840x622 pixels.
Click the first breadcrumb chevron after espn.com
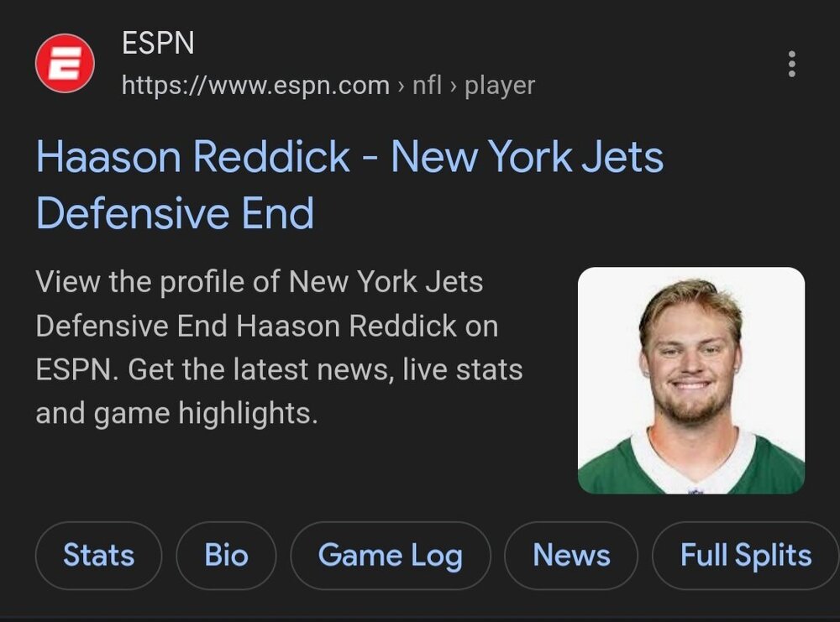(401, 86)
